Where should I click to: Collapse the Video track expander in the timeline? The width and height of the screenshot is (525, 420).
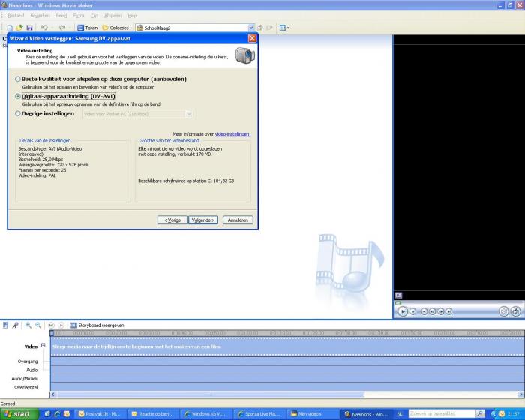[x=43, y=345]
